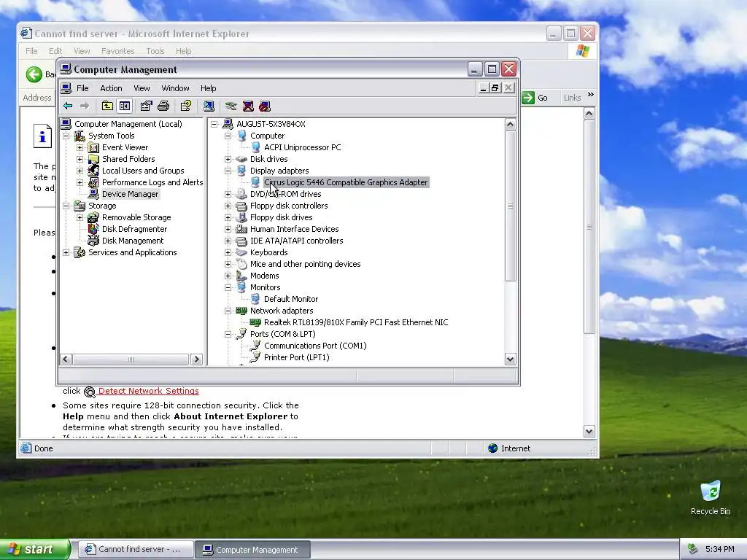The image size is (747, 560).
Task: Open the File menu in Computer Management
Action: pos(83,88)
